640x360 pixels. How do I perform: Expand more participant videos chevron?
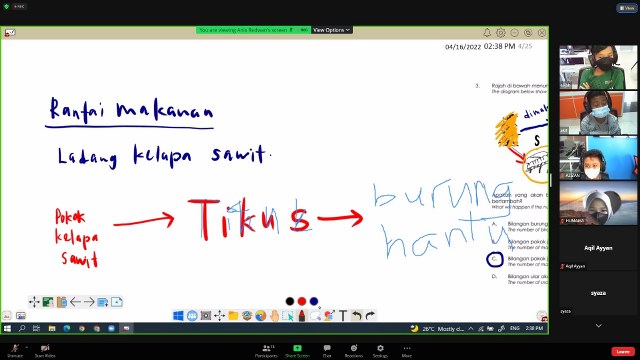tap(598, 326)
